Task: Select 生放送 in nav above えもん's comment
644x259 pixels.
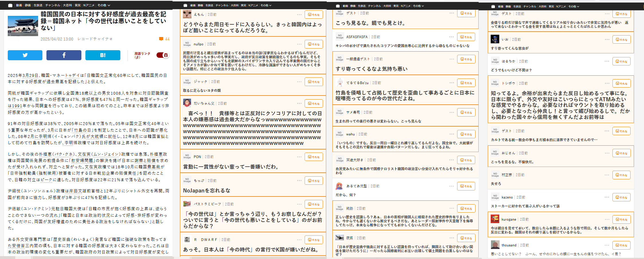Action: coord(209,5)
